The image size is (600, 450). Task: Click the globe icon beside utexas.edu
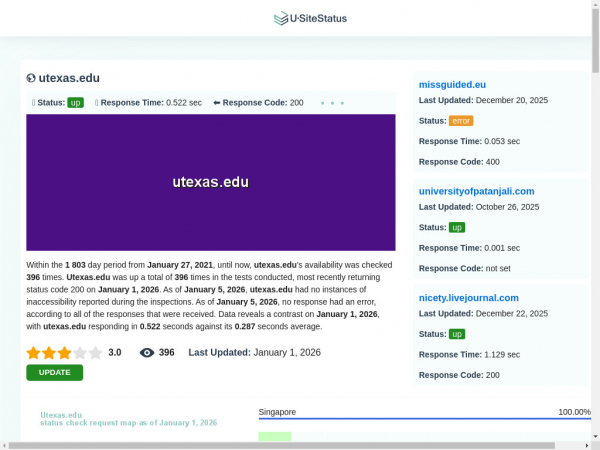(x=32, y=78)
